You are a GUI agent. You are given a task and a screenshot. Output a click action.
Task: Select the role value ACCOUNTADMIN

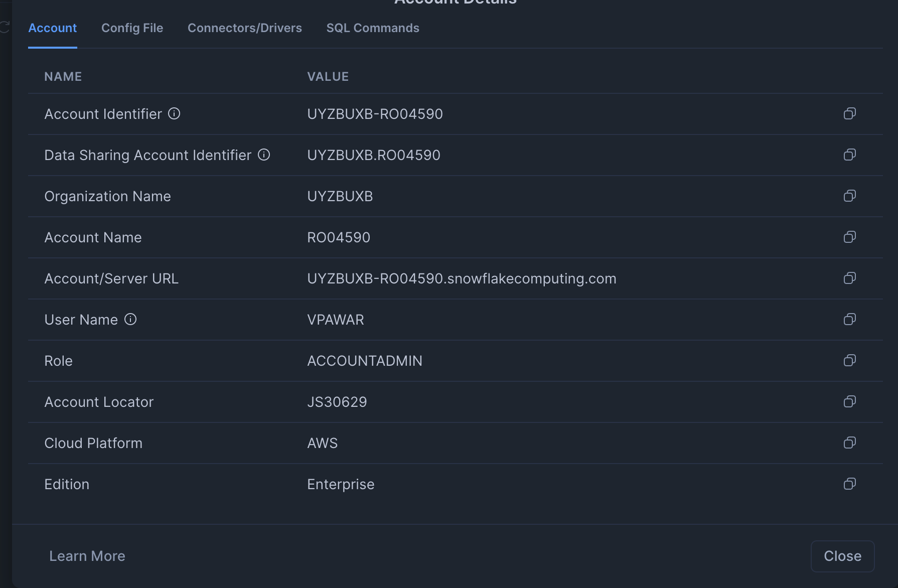[365, 361]
